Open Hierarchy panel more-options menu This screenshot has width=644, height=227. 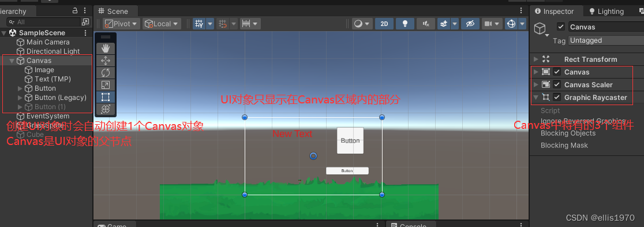pos(85,11)
